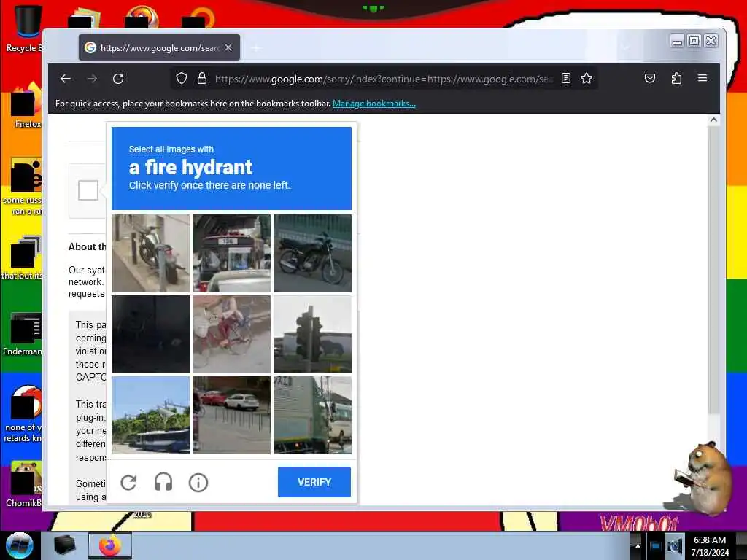Image resolution: width=747 pixels, height=560 pixels.
Task: Select the leaning motorcycle captcha tile
Action: point(150,253)
